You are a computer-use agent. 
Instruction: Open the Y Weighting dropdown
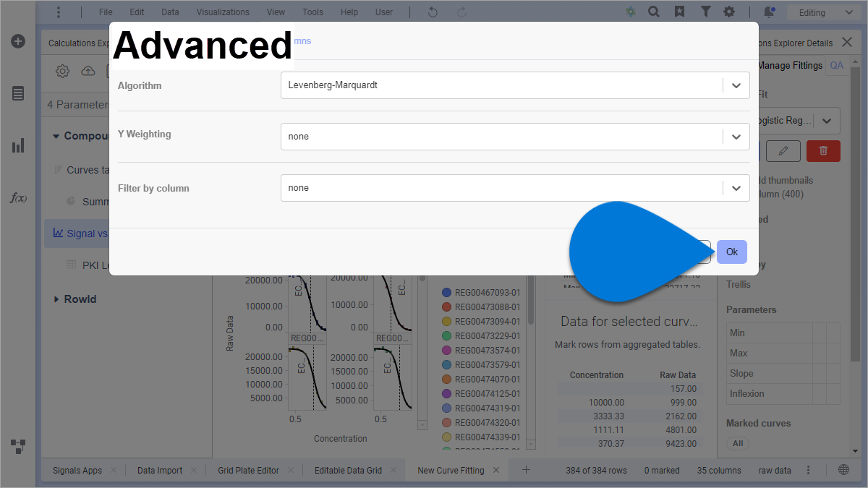tap(514, 137)
